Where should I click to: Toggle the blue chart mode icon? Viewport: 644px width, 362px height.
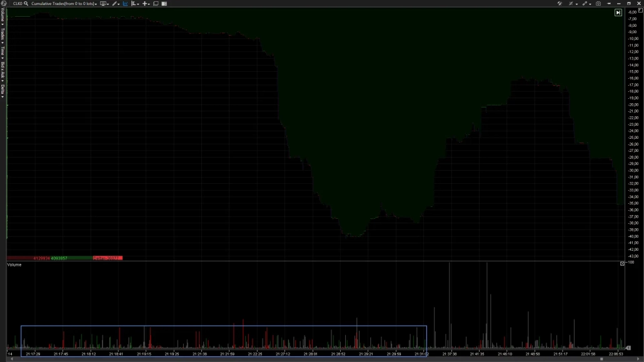click(125, 4)
